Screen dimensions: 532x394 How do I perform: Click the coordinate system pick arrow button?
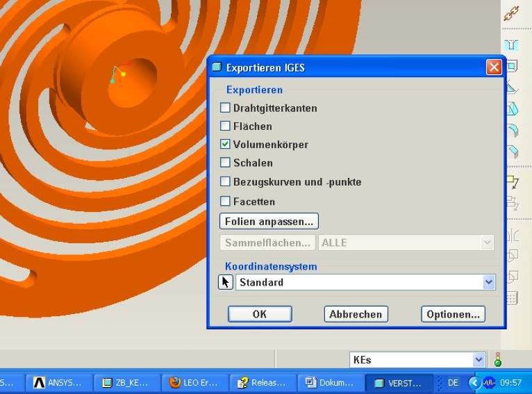226,282
